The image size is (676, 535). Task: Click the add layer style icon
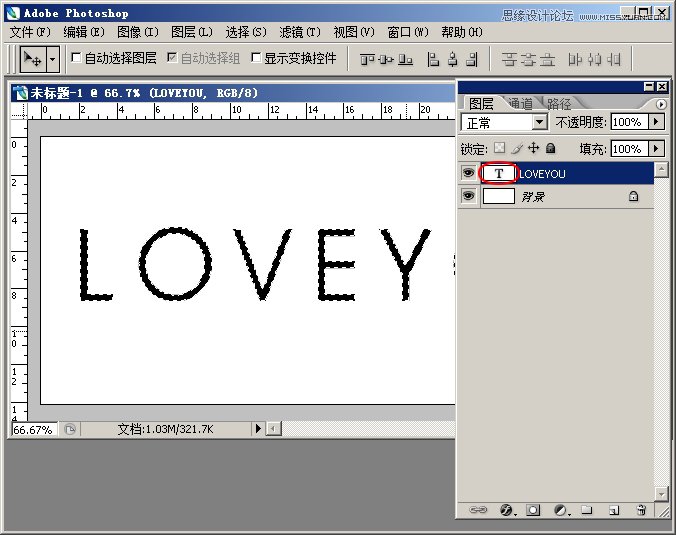click(507, 510)
